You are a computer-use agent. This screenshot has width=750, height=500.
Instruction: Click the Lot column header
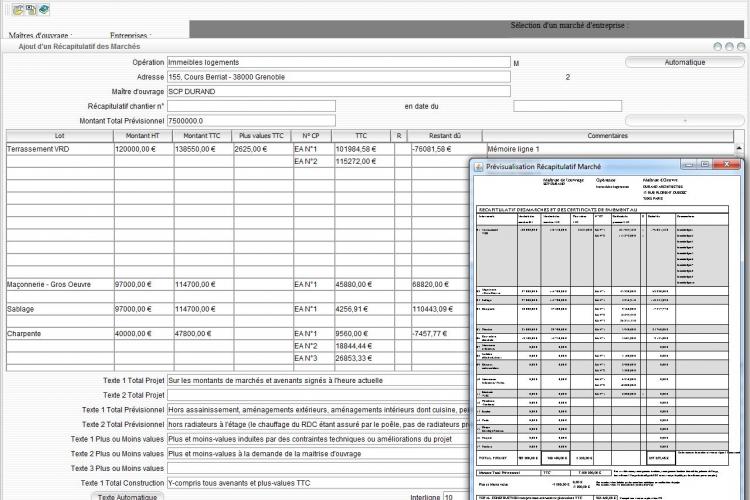coord(60,136)
